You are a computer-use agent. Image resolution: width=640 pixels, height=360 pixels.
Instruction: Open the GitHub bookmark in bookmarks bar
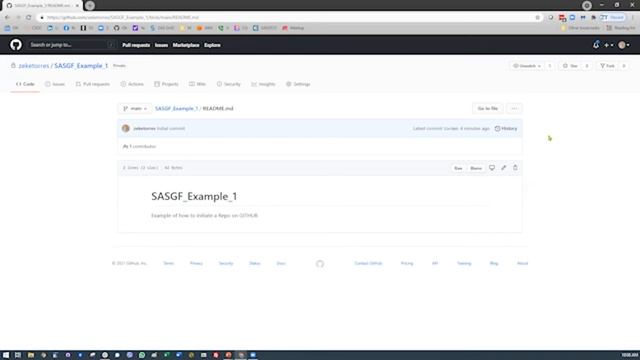[120, 28]
